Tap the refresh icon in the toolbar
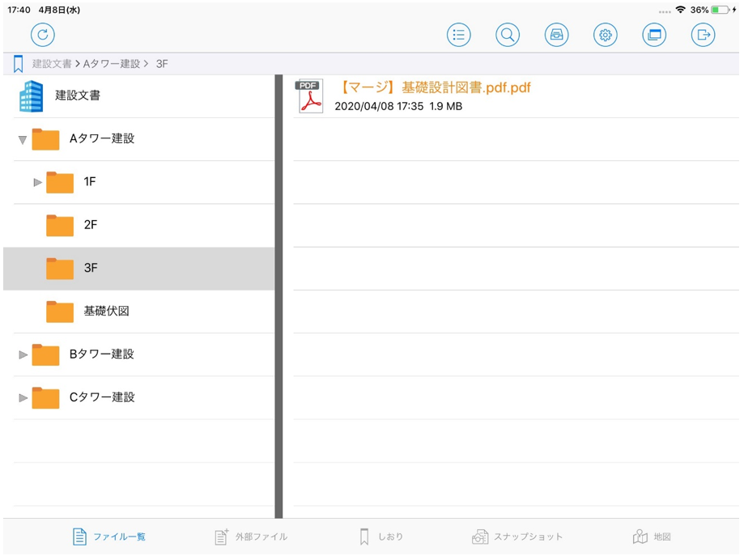The image size is (744, 560). tap(42, 35)
